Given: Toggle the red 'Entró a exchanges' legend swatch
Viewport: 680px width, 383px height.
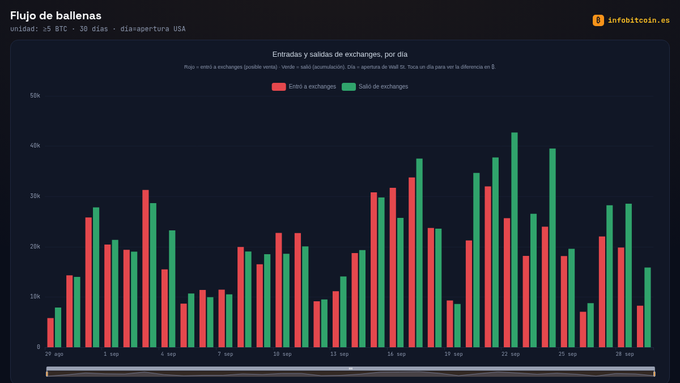Looking at the screenshot, I should point(278,87).
